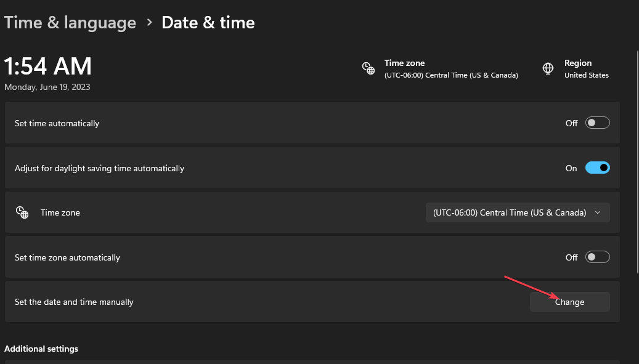
Task: Click the time zone clock-globe icon in header
Action: click(x=368, y=68)
